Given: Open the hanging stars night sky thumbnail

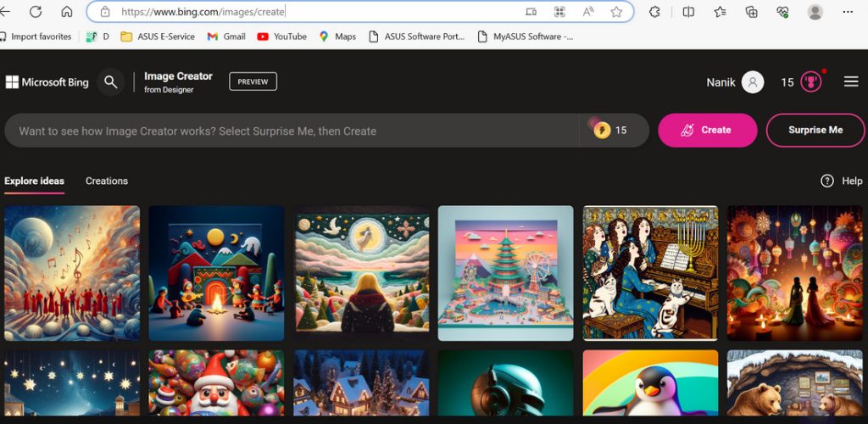Looking at the screenshot, I should tap(72, 382).
